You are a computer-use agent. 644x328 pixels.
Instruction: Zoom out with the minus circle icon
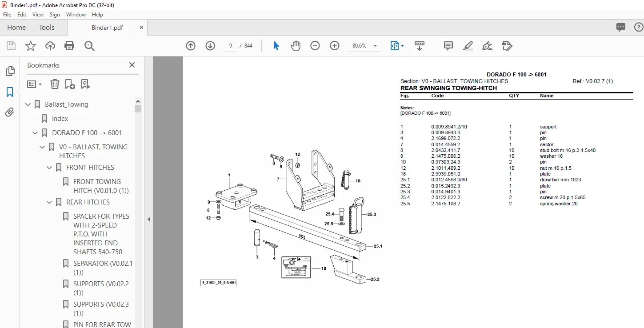coord(315,46)
